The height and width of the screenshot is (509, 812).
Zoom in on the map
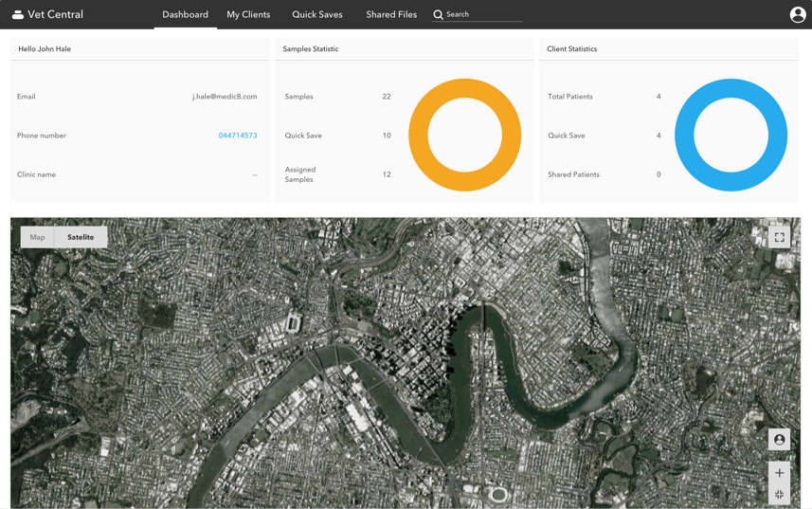point(779,473)
